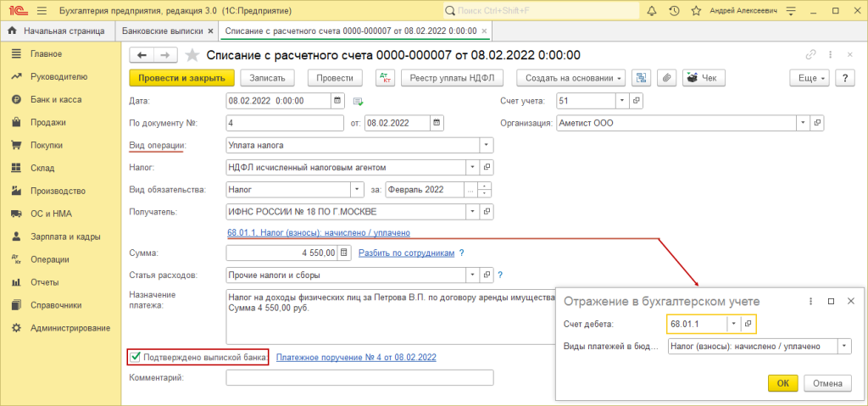Click the Дт/Кт postings icon in toolbar
This screenshot has width=868, height=406.
385,78
